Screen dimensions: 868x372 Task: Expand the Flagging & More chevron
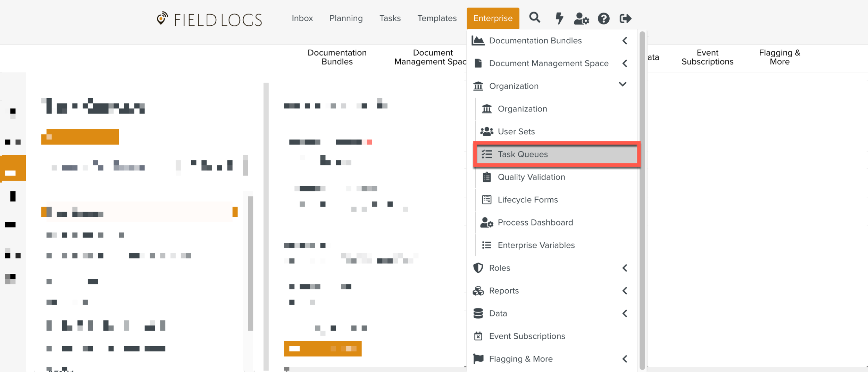[625, 359]
